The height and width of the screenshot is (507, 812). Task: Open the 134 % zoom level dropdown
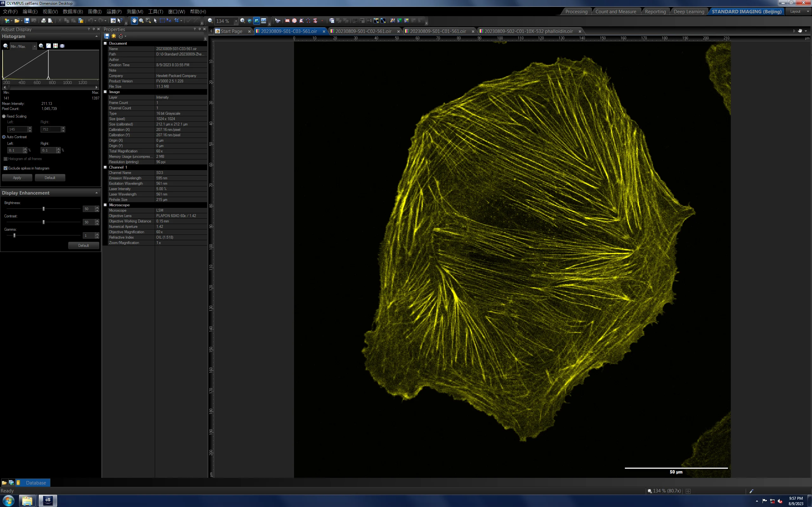pyautogui.click(x=236, y=21)
